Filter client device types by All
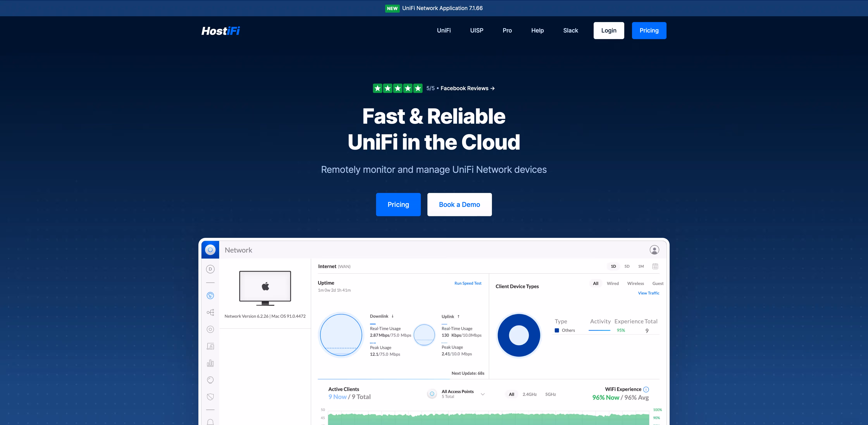 (x=596, y=283)
